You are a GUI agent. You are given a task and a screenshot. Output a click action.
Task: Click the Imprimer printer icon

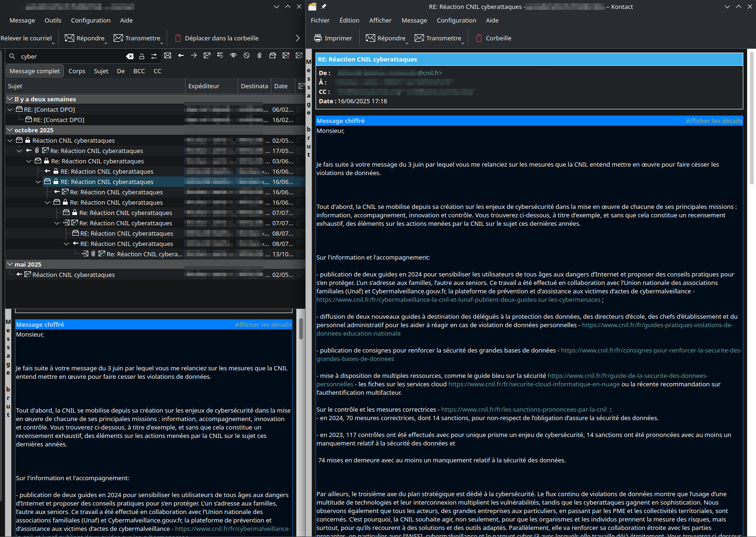coord(318,38)
